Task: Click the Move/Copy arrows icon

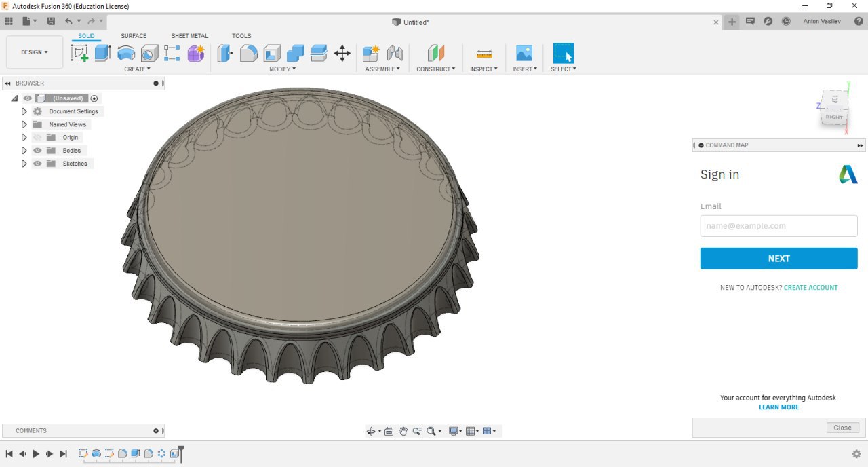Action: point(342,53)
